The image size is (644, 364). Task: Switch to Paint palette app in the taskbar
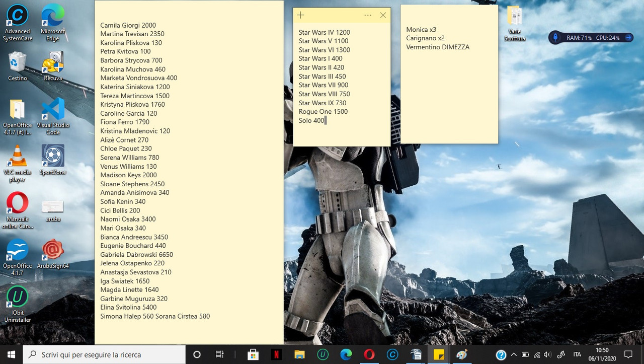tap(462, 354)
